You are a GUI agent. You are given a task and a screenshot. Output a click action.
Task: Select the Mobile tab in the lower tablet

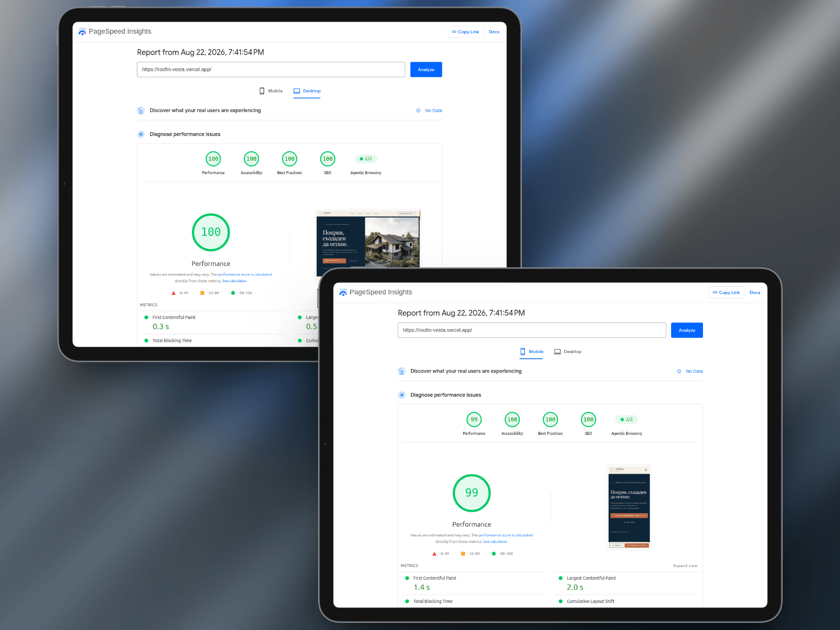pos(532,352)
